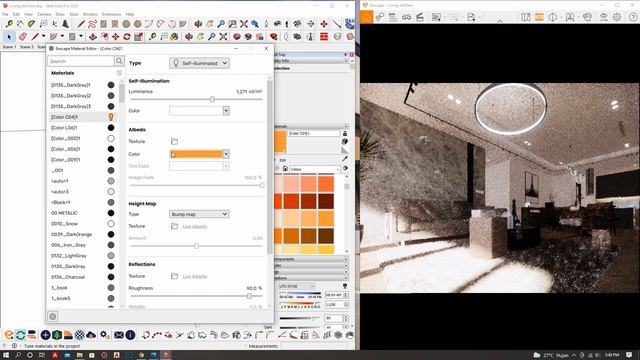The height and width of the screenshot is (360, 640).
Task: Open the UTC time zone dropdown in Shadows
Action: click(297, 286)
